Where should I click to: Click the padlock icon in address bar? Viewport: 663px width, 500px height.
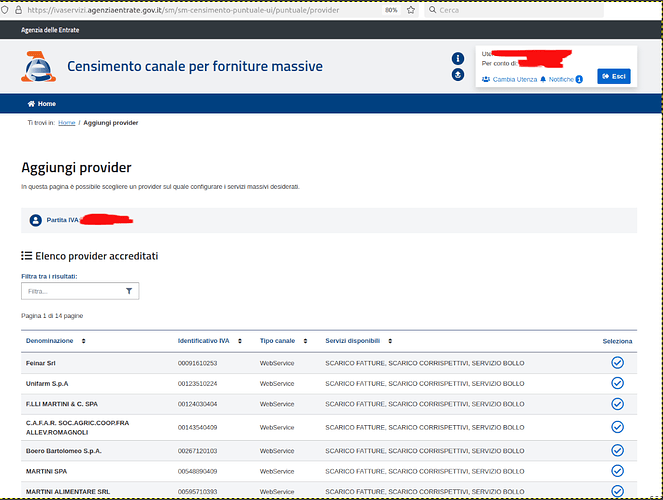pos(19,10)
